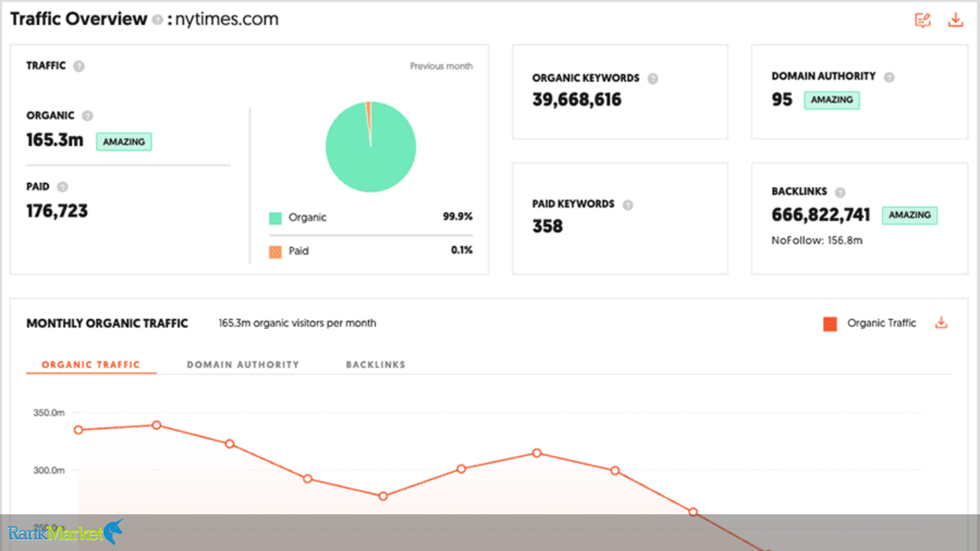Click the AMAZING badge beside Domain Authority 95
This screenshot has width=980, height=551.
(x=831, y=100)
